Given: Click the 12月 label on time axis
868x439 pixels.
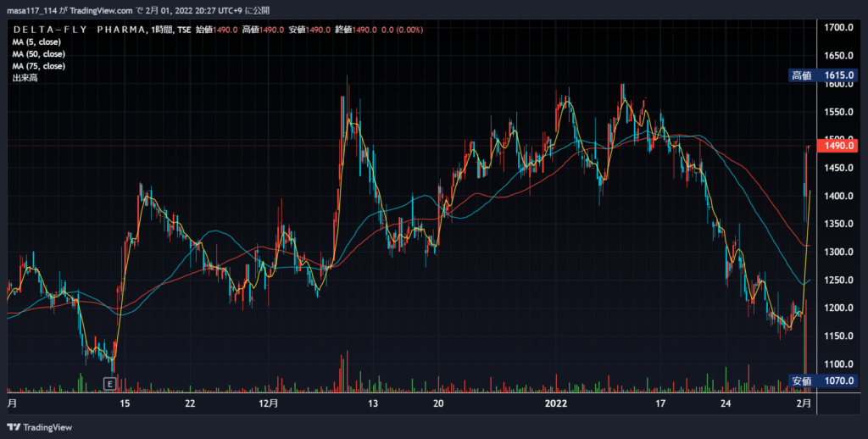Looking at the screenshot, I should coord(269,403).
